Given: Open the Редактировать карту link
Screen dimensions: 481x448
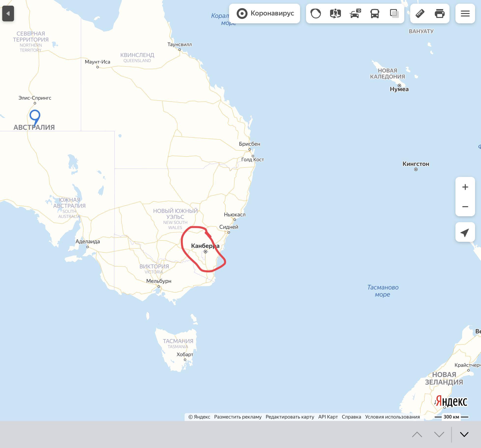Looking at the screenshot, I should (x=290, y=417).
